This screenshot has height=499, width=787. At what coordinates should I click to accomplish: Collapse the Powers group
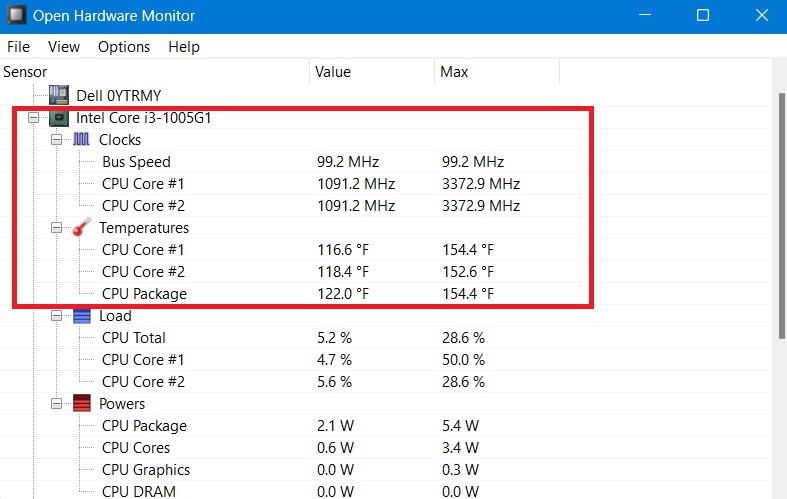56,404
